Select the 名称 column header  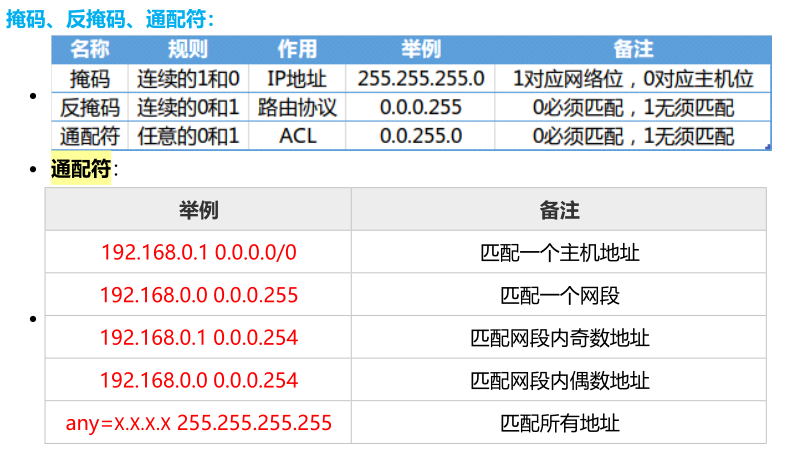[90, 49]
